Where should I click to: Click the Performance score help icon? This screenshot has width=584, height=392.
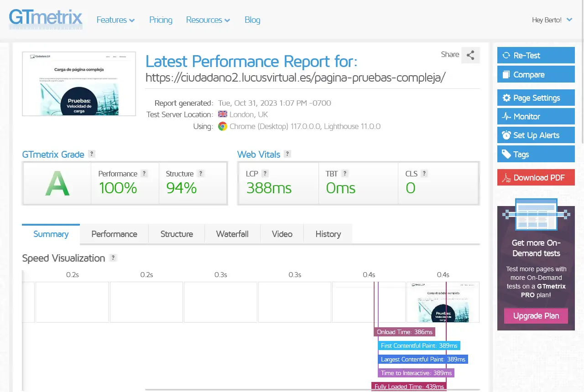[144, 174]
